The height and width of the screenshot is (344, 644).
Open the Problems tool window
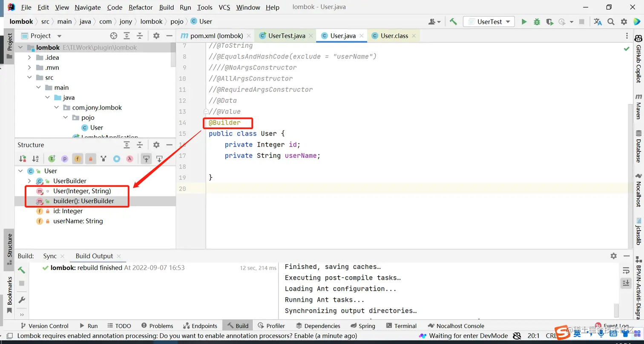[157, 326]
